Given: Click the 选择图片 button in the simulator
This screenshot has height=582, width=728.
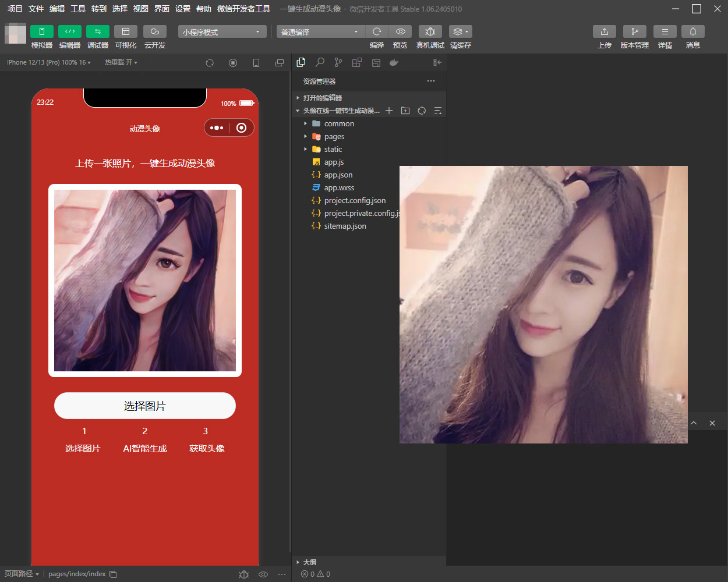Looking at the screenshot, I should coord(145,406).
